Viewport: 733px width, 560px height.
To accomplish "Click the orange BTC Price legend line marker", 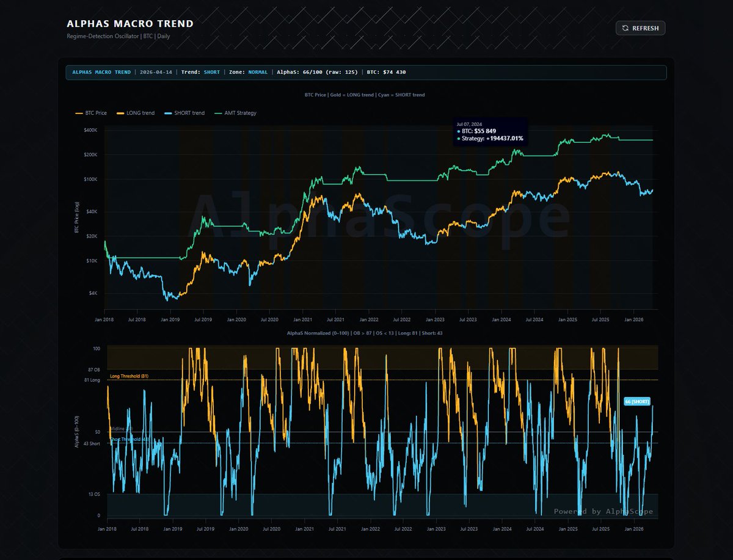I will click(x=79, y=113).
